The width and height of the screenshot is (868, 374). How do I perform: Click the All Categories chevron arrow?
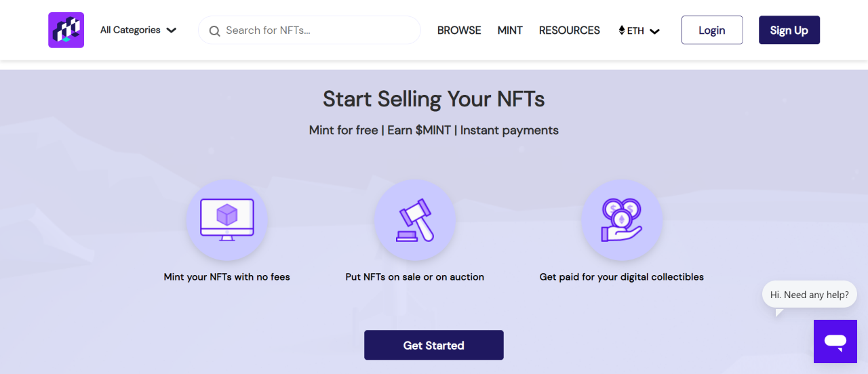[x=172, y=30]
